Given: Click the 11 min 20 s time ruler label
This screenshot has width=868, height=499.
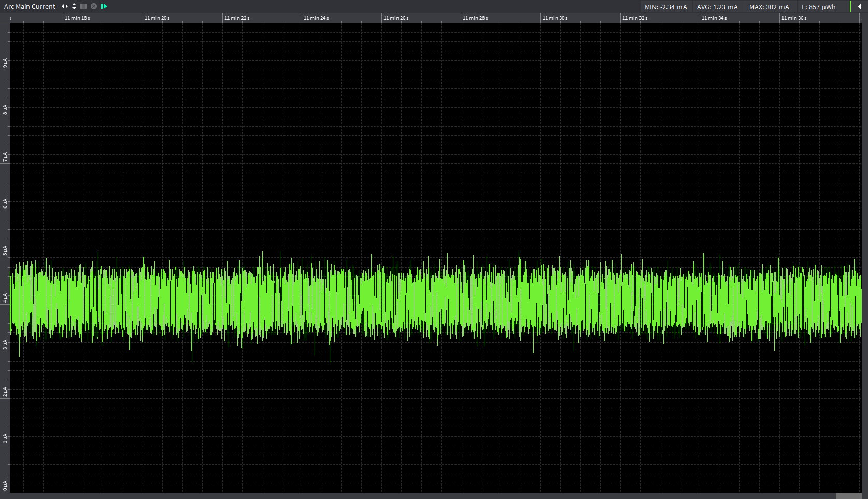Looking at the screenshot, I should point(157,18).
